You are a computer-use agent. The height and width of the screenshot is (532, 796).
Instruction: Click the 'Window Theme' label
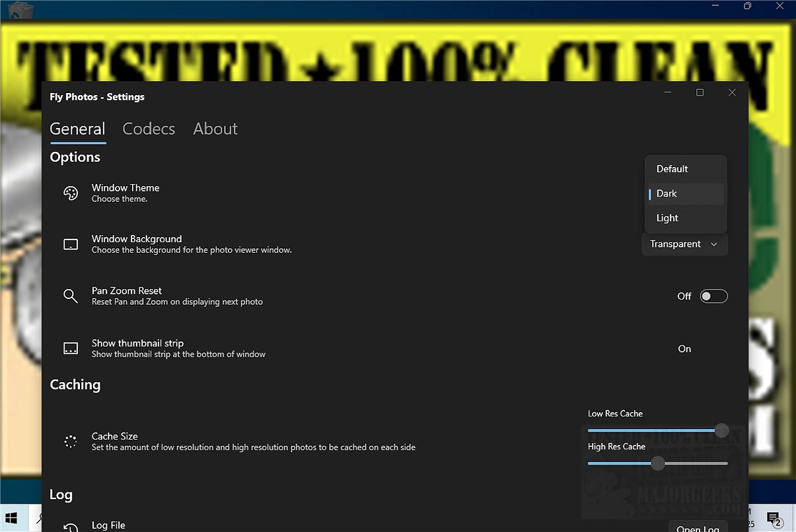coord(126,188)
